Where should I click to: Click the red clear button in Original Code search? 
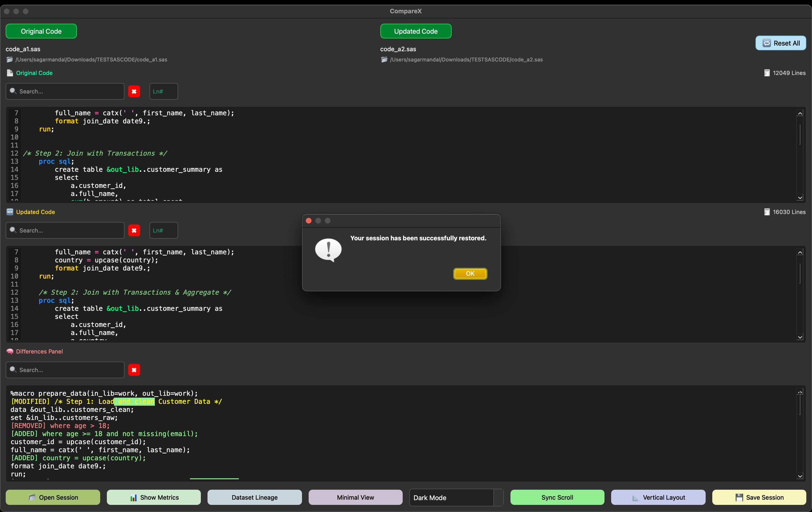point(134,91)
